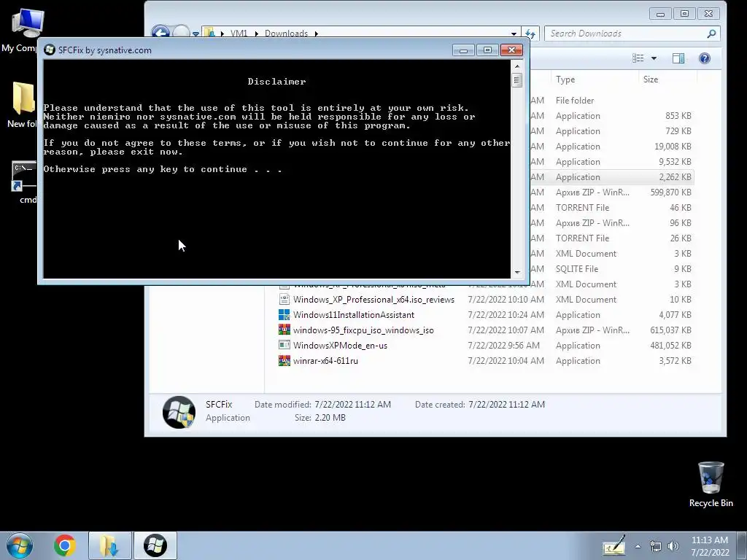The width and height of the screenshot is (747, 560).
Task: Expand the arrow after Downloads breadcrumb
Action: 317,34
